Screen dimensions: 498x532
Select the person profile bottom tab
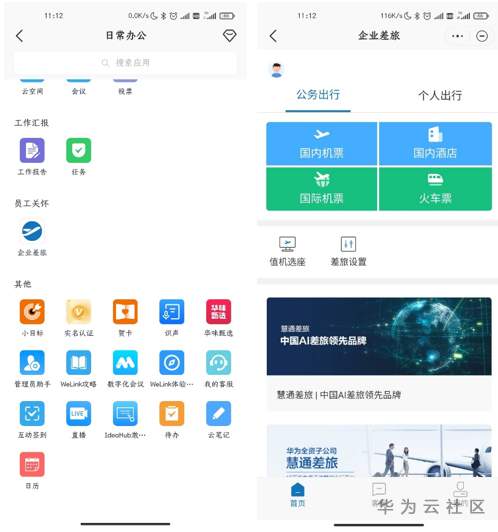tap(460, 494)
